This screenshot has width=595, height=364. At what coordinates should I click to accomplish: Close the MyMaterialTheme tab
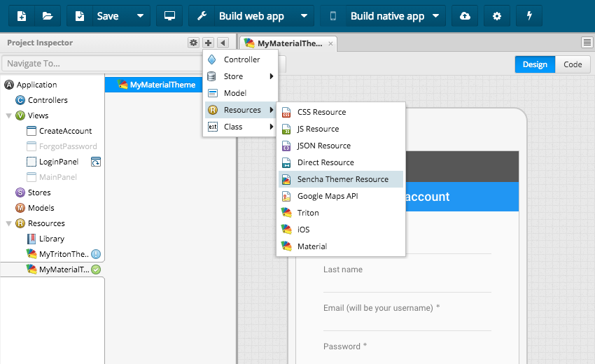(x=331, y=43)
